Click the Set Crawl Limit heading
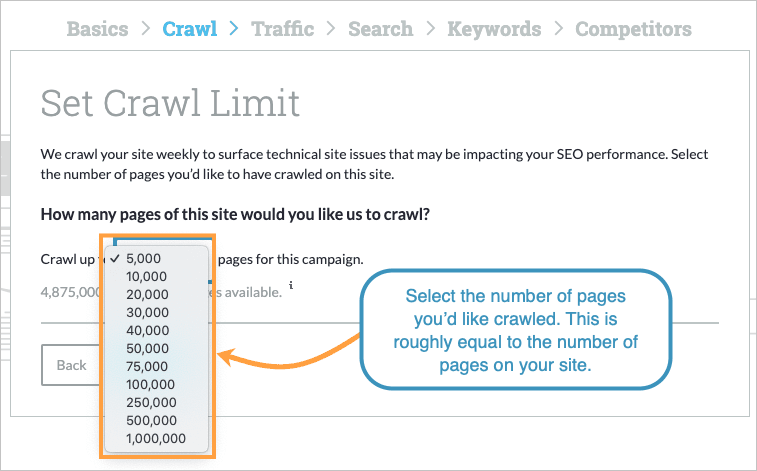 coord(170,104)
